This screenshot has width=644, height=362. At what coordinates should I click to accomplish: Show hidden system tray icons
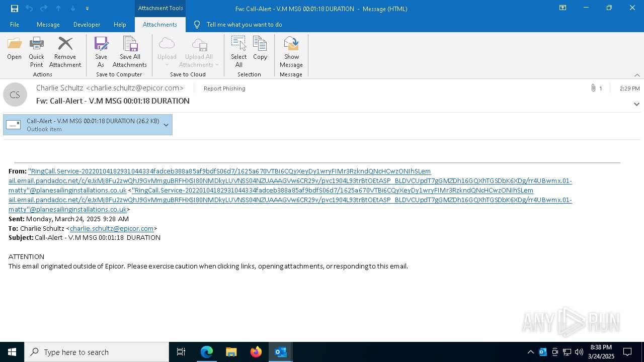(x=530, y=352)
